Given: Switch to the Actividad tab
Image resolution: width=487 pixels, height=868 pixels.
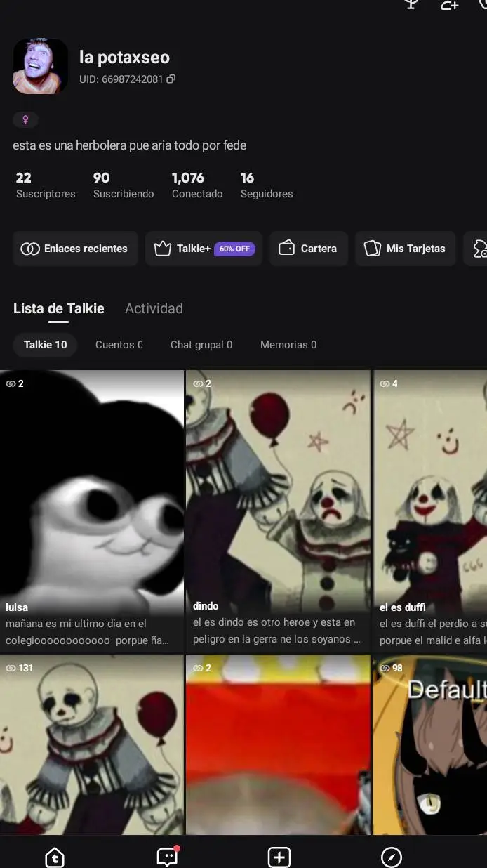Looking at the screenshot, I should click(x=154, y=308).
